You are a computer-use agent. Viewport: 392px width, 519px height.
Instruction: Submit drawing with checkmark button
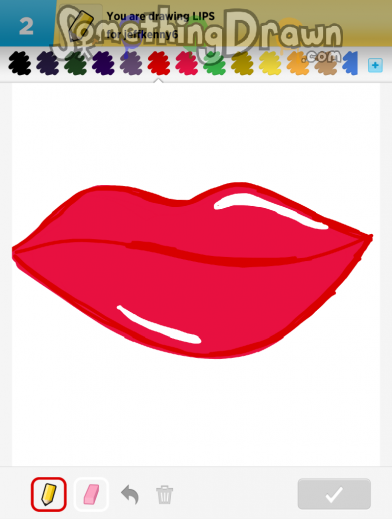coord(334,494)
